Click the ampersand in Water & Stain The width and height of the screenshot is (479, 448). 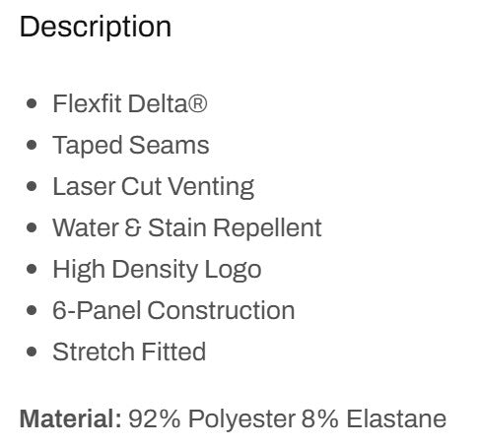point(133,227)
